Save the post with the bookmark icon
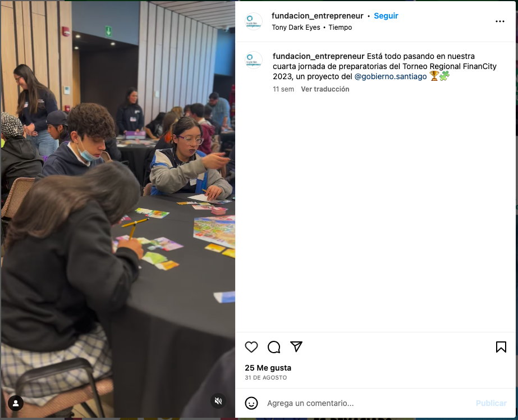The height and width of the screenshot is (420, 518). coord(501,347)
